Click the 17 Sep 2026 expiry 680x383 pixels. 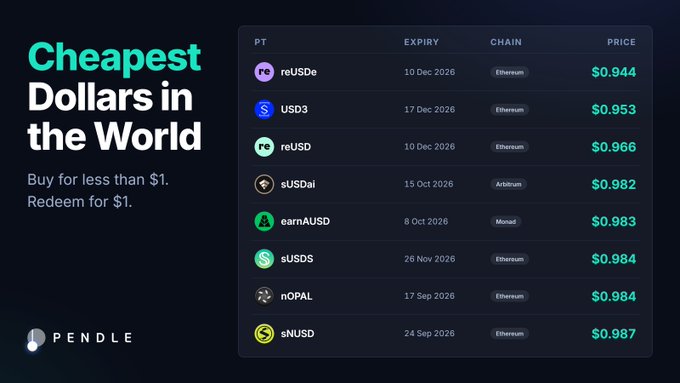[x=429, y=296]
